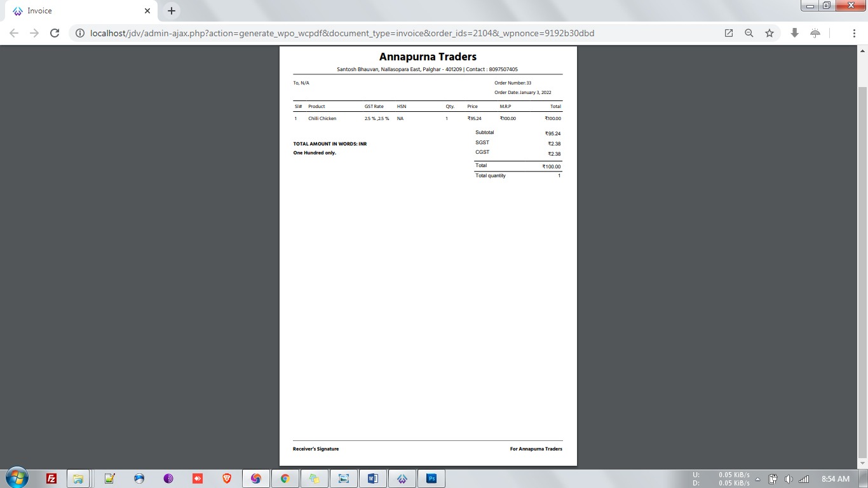Open Photoshop from the taskbar
Viewport: 868px width, 488px height.
pos(431,478)
